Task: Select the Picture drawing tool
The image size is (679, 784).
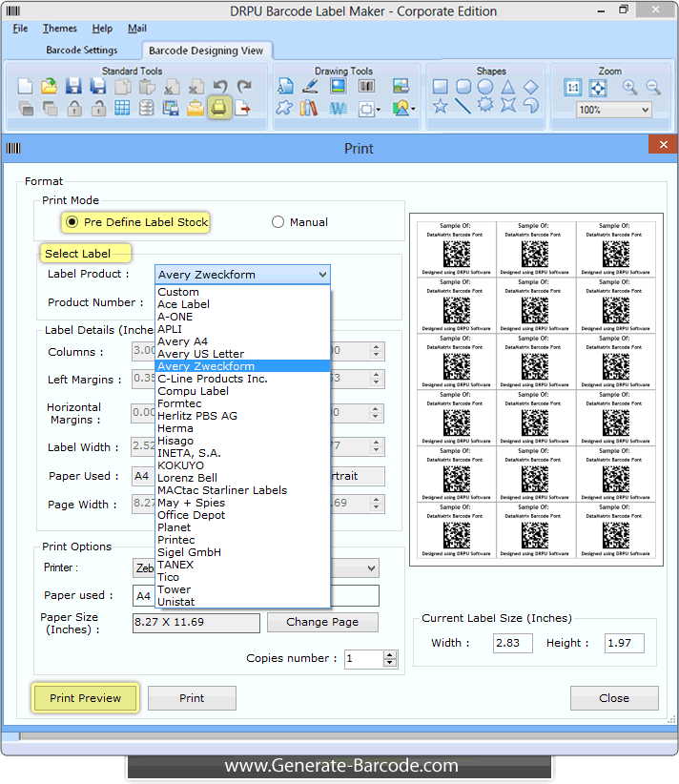Action: (x=339, y=86)
